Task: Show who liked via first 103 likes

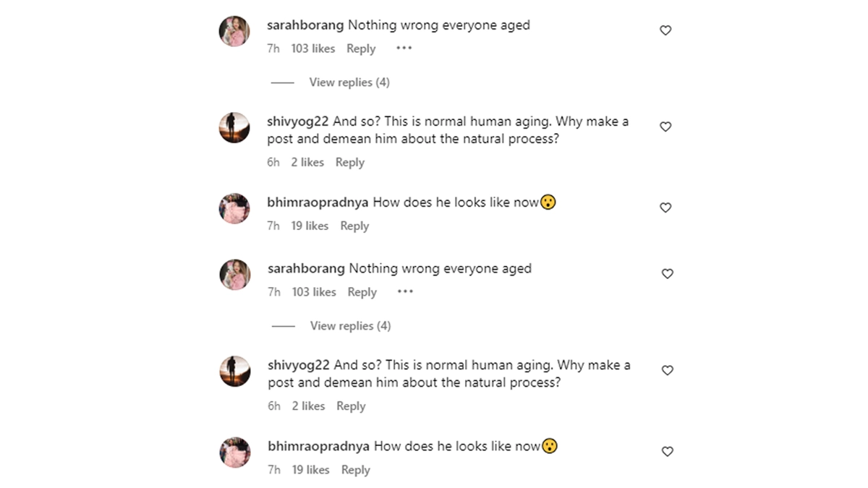Action: (x=312, y=48)
